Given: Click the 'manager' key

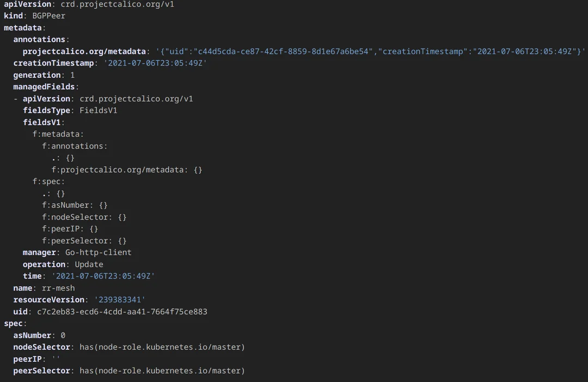Looking at the screenshot, I should click(39, 252).
